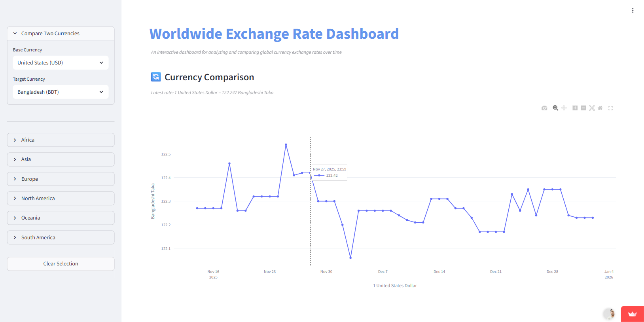
Task: Expand the North America section
Action: (x=61, y=199)
